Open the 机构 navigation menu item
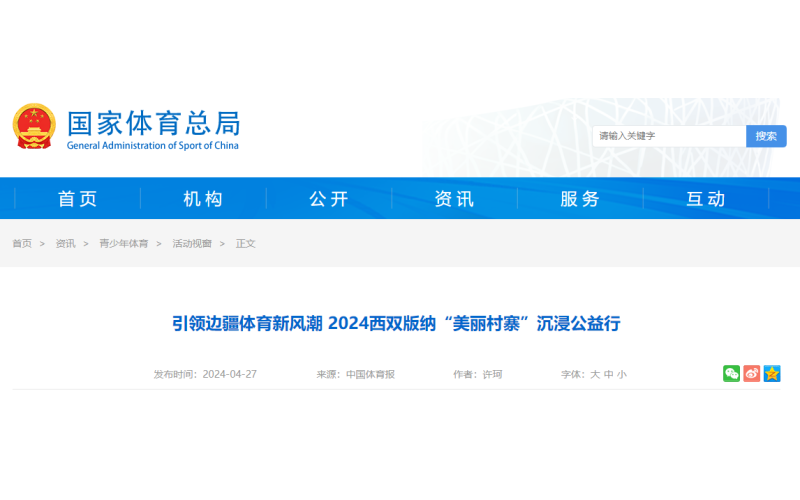The image size is (800, 500). pos(203,198)
